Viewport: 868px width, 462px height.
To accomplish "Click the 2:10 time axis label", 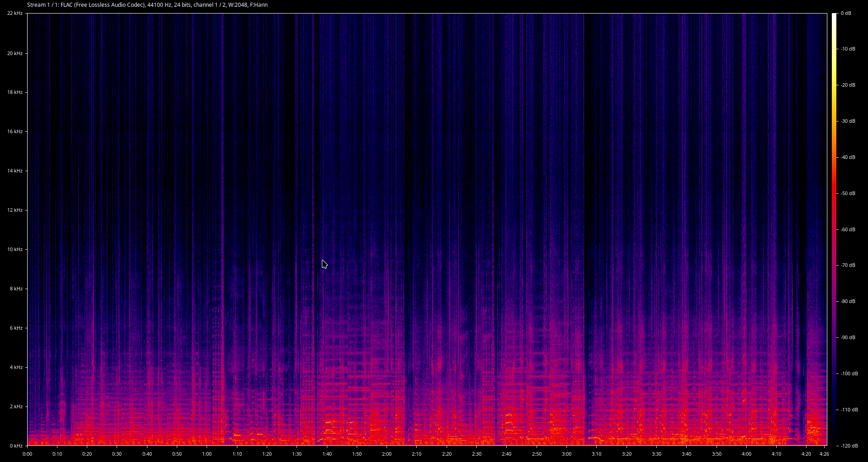I will (417, 454).
